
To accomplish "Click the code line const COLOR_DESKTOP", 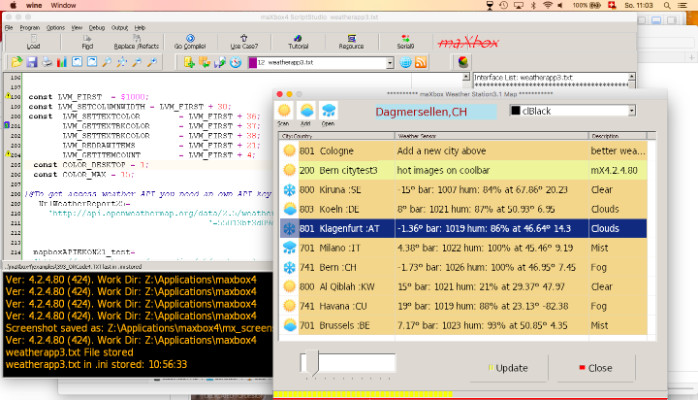I will tap(91, 165).
